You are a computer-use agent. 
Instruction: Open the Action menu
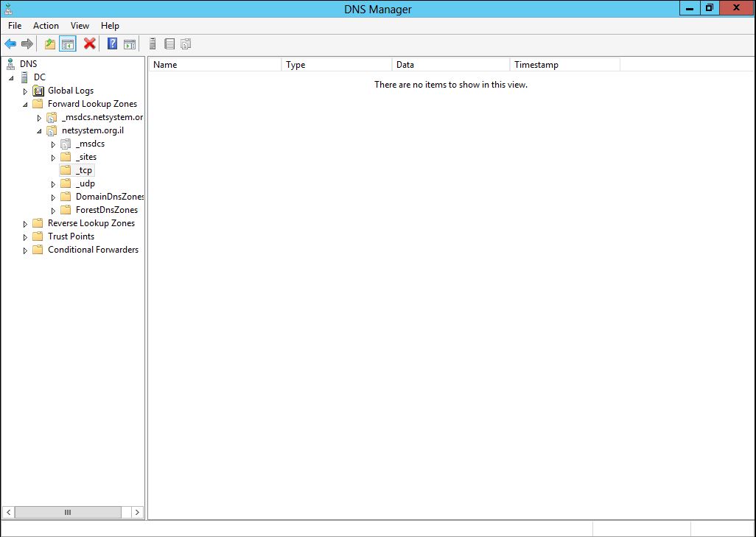46,26
